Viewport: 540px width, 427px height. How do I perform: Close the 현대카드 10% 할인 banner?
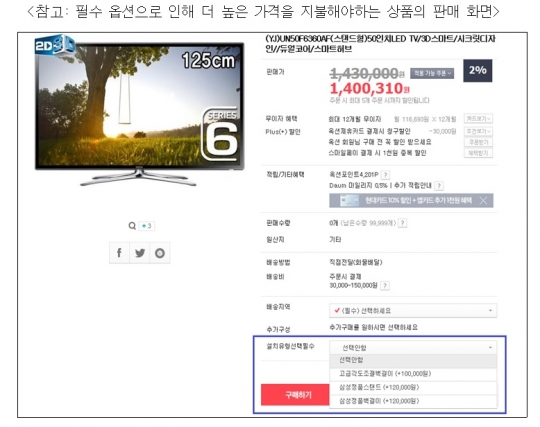(483, 200)
